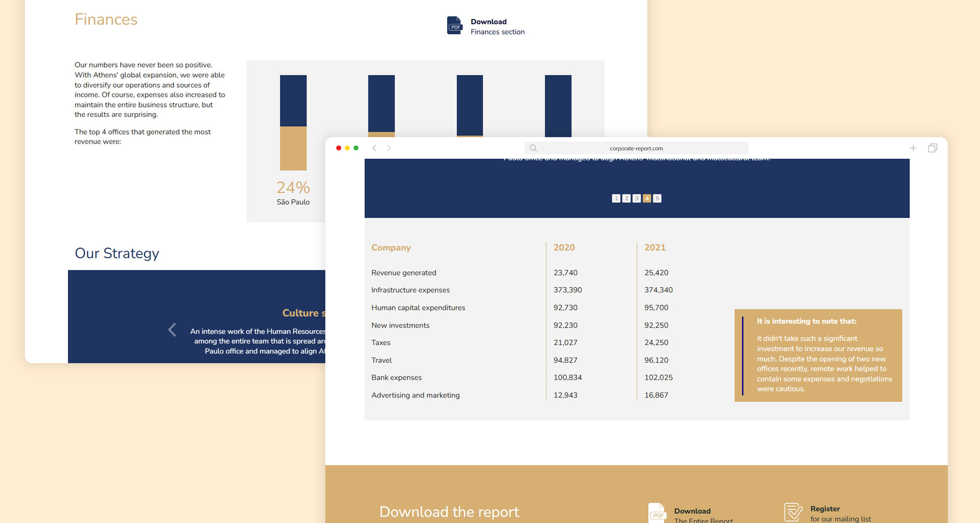Click the second office bar in chart

(381, 106)
